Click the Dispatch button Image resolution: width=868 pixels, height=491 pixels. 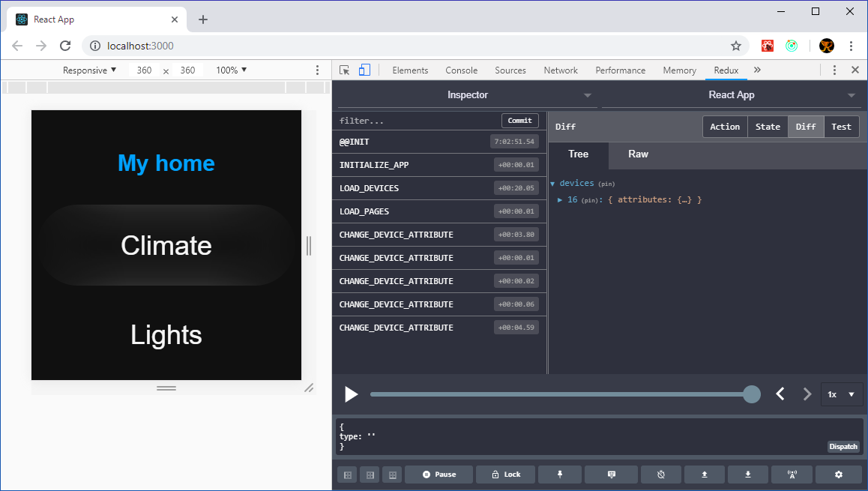[843, 447]
